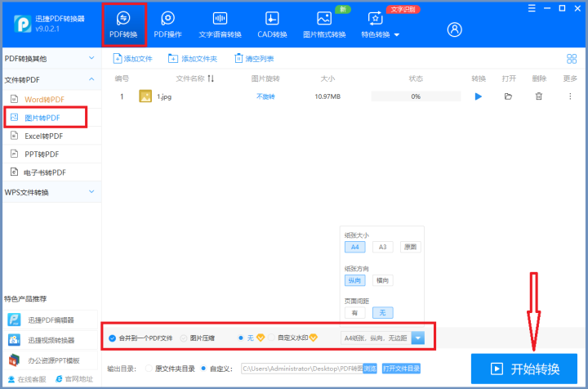
Task: Click the user account avatar icon
Action: click(454, 29)
